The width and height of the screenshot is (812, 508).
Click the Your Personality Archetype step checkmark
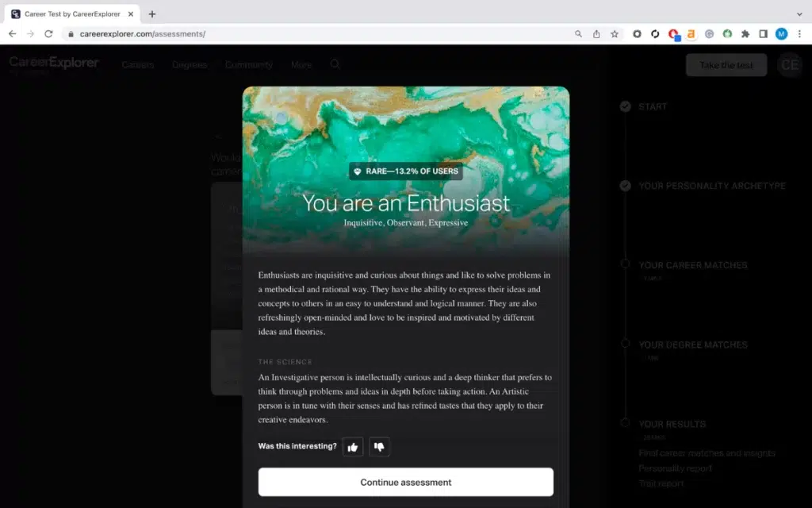click(625, 186)
